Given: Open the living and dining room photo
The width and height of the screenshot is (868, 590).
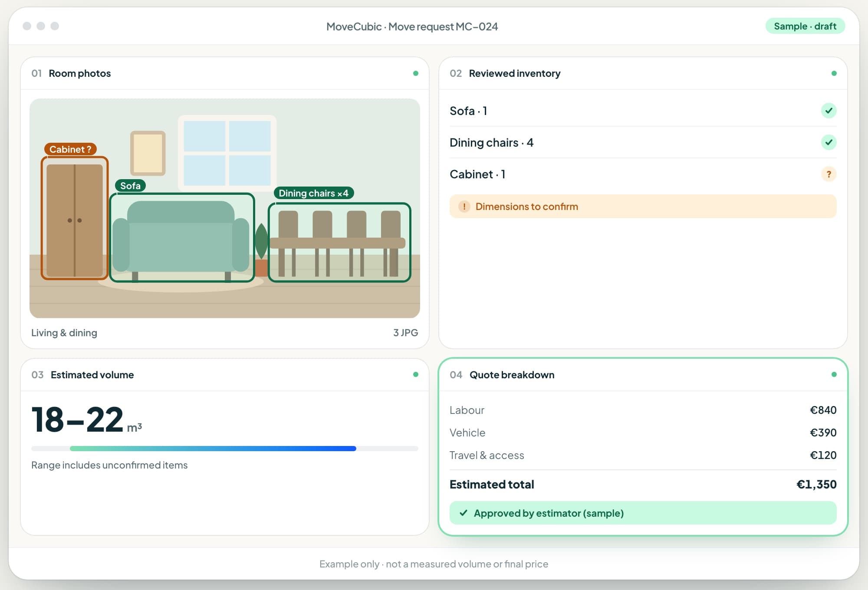Looking at the screenshot, I should 224,208.
